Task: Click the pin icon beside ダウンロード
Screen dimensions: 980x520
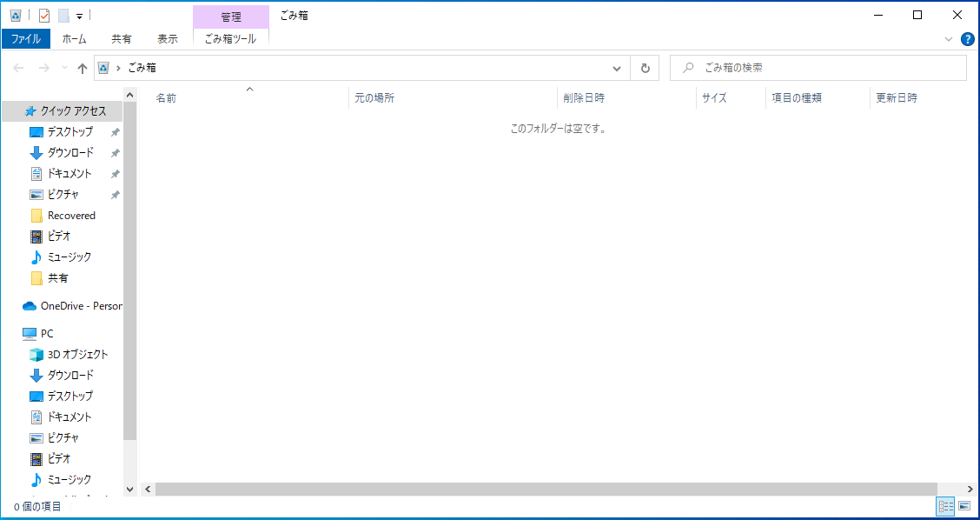Action: (115, 153)
